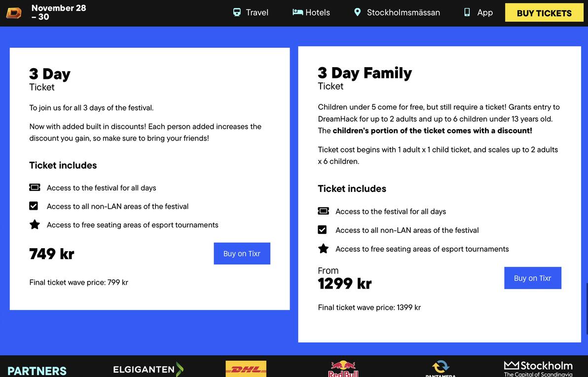The width and height of the screenshot is (588, 377).
Task: Click the star icon in Family ticket card
Action: point(323,248)
